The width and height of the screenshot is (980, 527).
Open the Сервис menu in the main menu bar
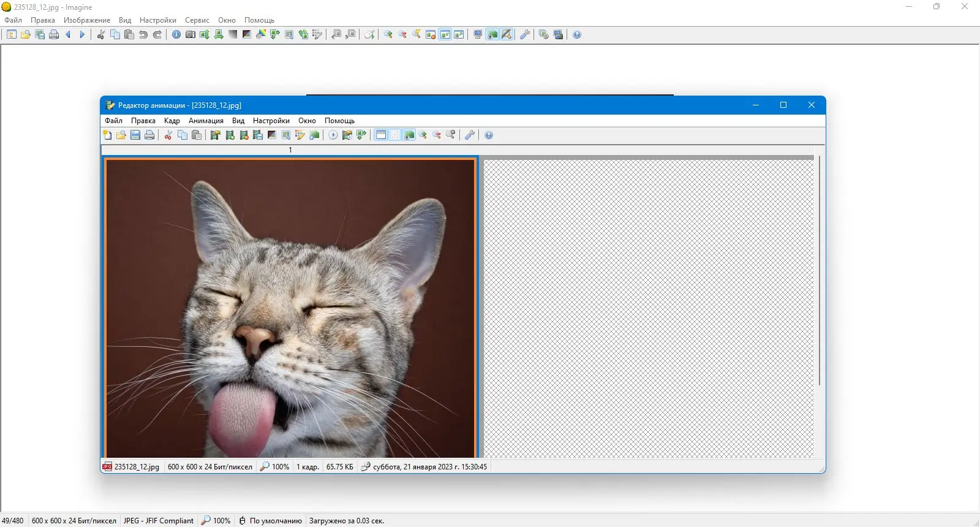click(x=197, y=20)
